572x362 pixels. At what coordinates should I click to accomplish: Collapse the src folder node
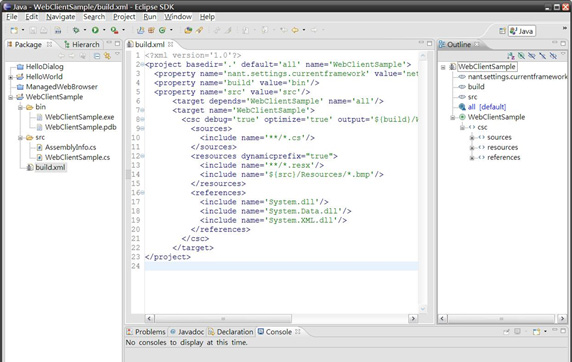[20, 138]
